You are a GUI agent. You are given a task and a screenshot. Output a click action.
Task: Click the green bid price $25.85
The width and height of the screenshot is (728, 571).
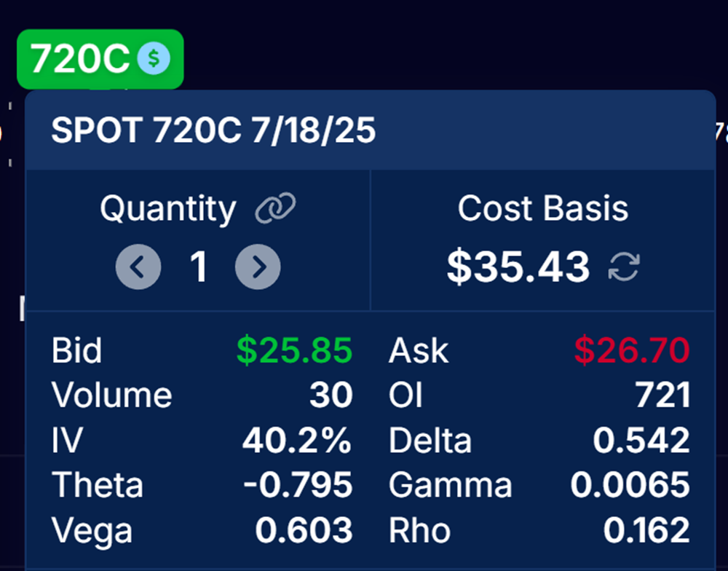coord(294,350)
